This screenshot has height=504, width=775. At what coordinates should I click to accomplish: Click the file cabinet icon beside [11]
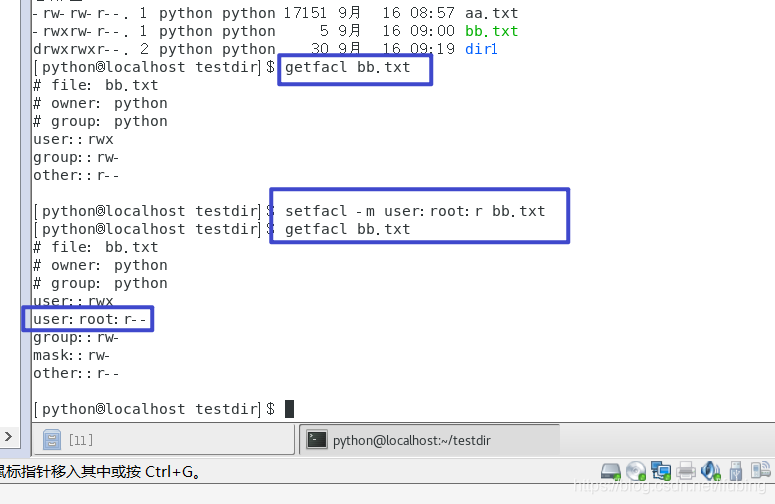pyautogui.click(x=52, y=439)
